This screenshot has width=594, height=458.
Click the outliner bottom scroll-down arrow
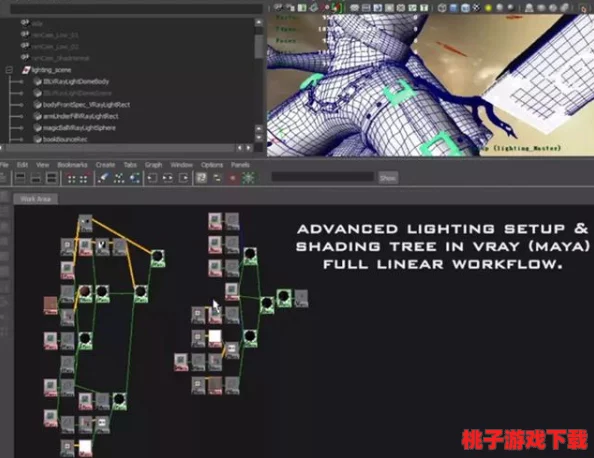pos(259,138)
